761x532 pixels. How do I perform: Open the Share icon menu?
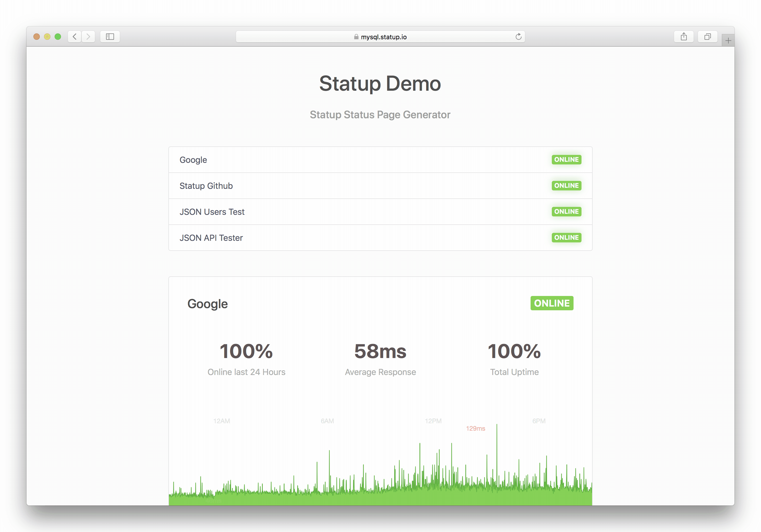[x=684, y=36]
